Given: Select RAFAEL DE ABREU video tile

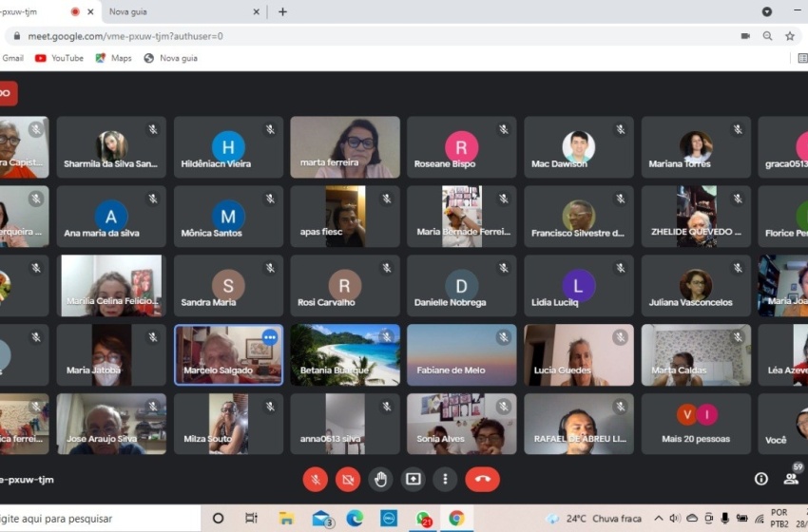Looking at the screenshot, I should pos(579,424).
